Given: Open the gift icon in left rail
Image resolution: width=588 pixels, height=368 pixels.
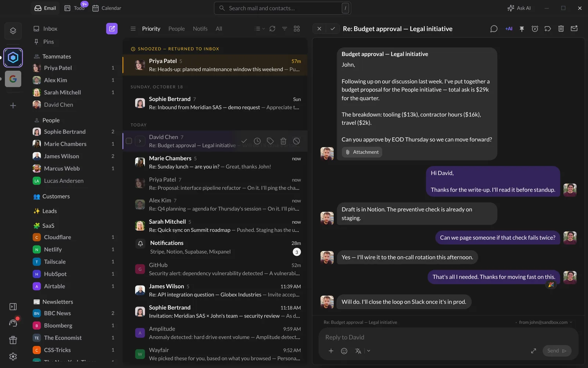Looking at the screenshot, I should point(13,340).
